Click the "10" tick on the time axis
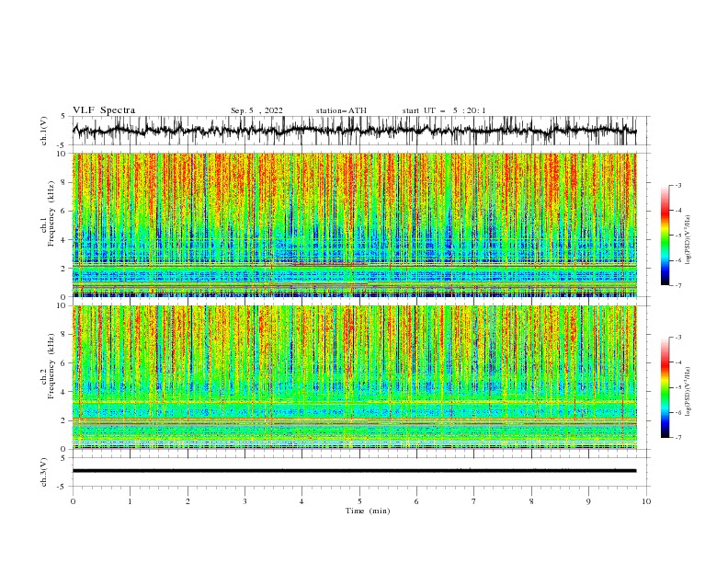 tap(646, 501)
